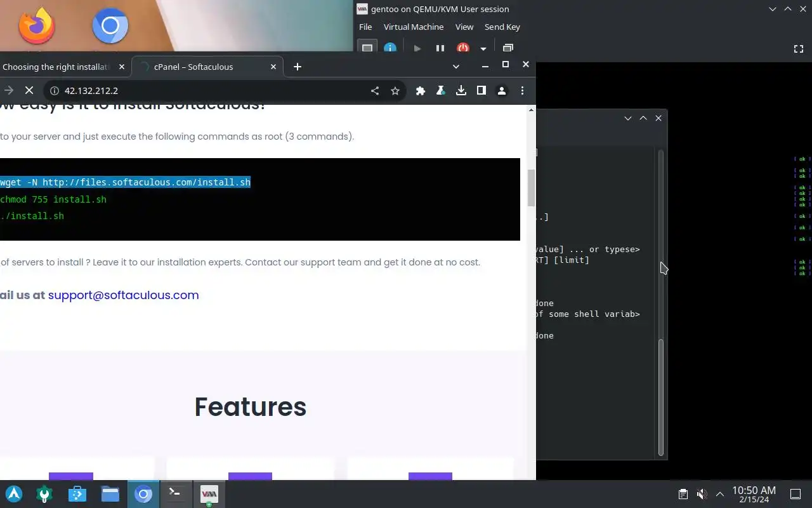Click the muted volume tray icon
The width and height of the screenshot is (812, 508).
tap(702, 494)
